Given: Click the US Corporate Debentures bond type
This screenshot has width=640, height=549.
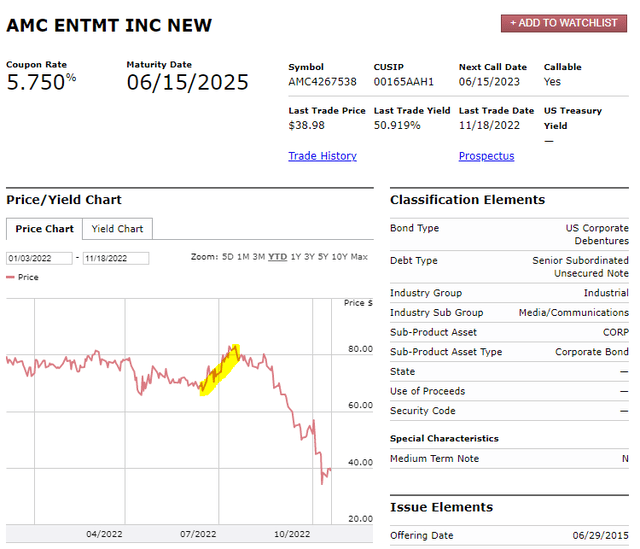Looking at the screenshot, I should 597,234.
